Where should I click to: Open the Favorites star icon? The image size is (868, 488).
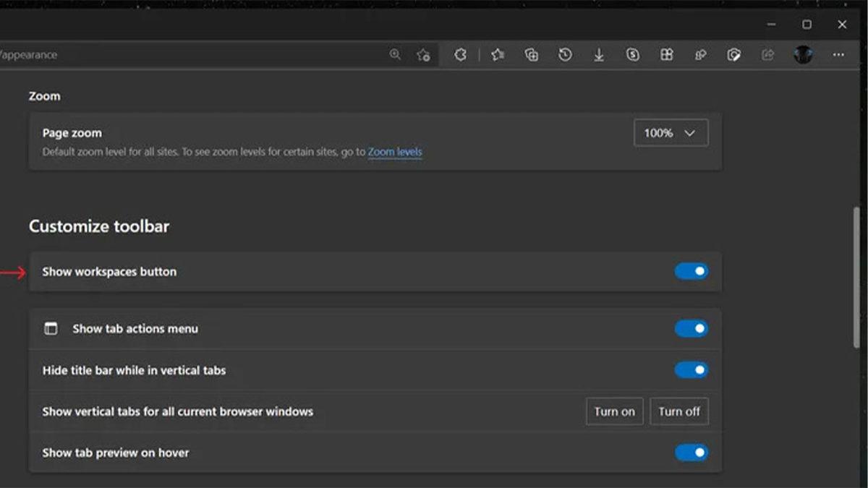tap(497, 54)
